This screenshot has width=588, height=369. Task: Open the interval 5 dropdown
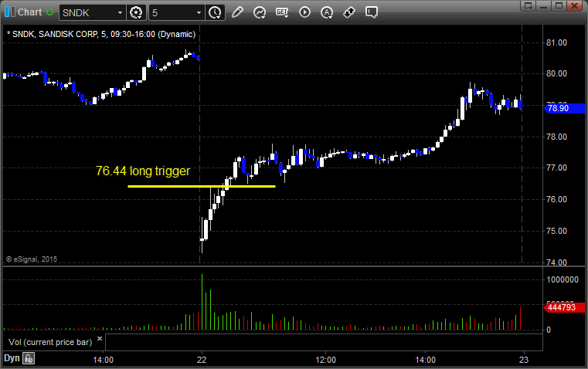[x=199, y=12]
